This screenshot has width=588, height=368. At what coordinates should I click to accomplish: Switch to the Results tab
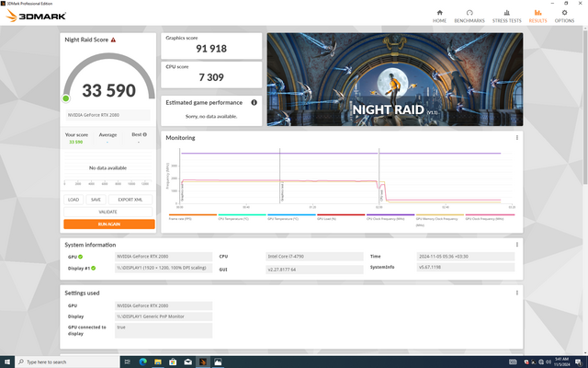(537, 14)
